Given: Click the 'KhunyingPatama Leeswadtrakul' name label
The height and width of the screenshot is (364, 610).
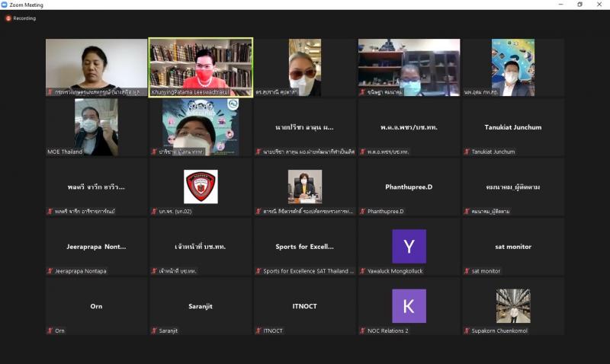Looking at the screenshot, I should (x=190, y=92).
